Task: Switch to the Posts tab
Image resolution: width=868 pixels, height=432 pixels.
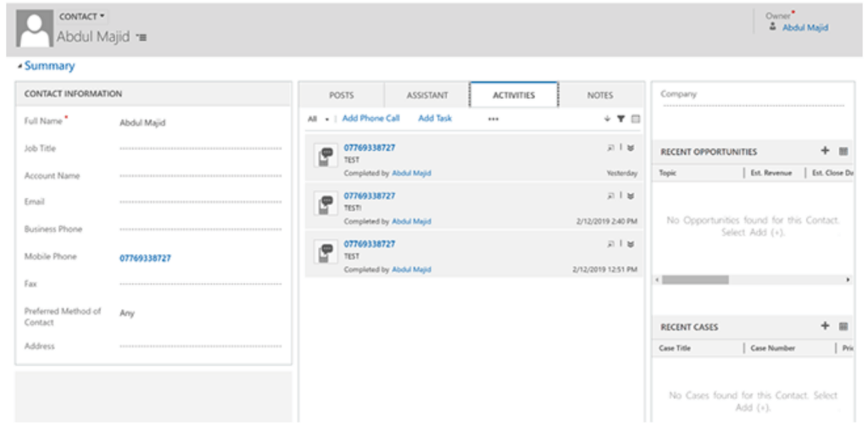Action: click(341, 96)
